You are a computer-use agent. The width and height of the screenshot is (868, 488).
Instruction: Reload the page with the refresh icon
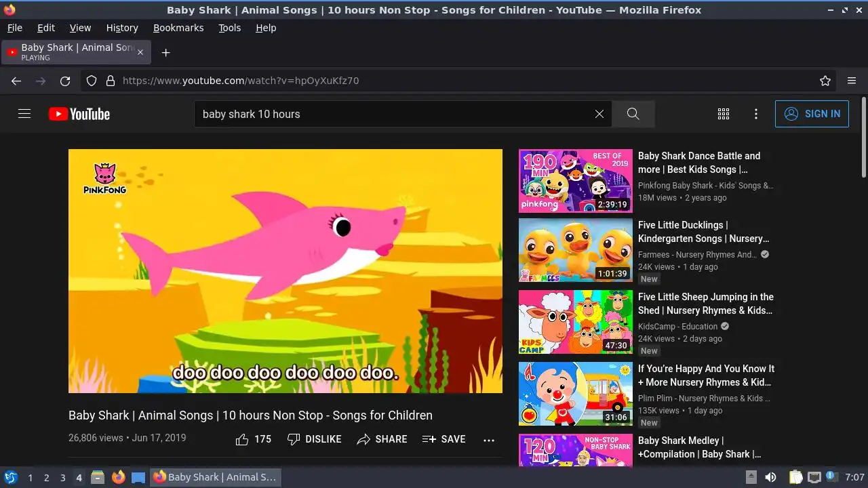(65, 81)
